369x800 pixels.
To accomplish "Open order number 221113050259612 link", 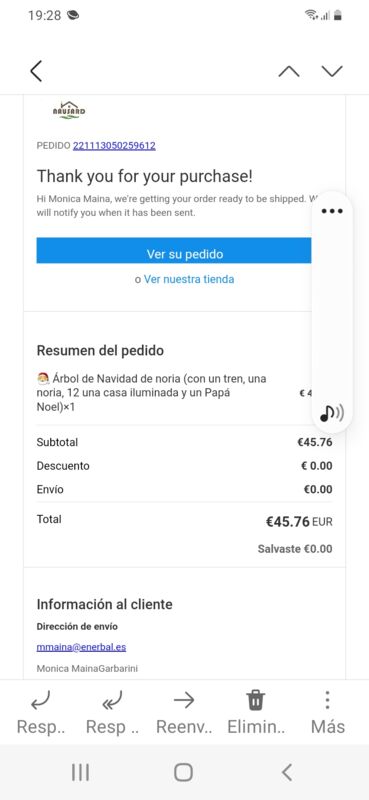I will (114, 146).
